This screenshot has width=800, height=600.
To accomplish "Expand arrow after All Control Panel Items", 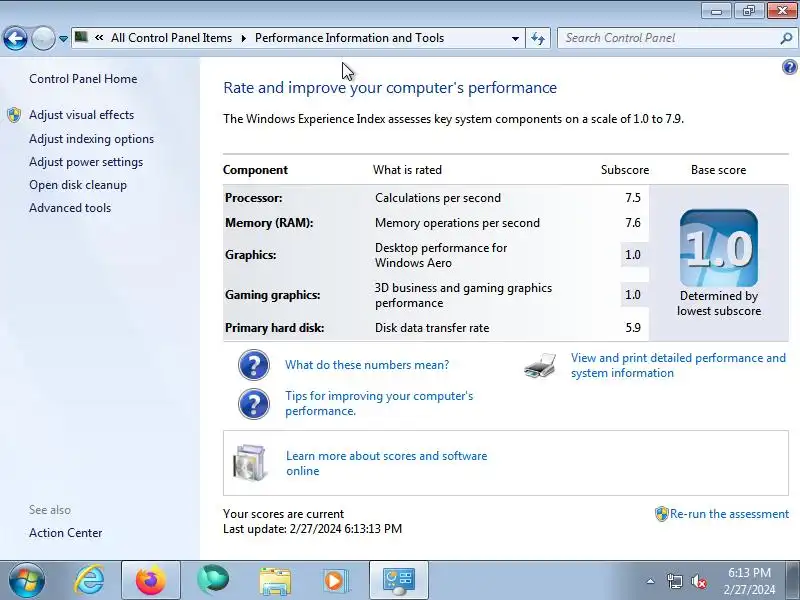I will pyautogui.click(x=244, y=38).
